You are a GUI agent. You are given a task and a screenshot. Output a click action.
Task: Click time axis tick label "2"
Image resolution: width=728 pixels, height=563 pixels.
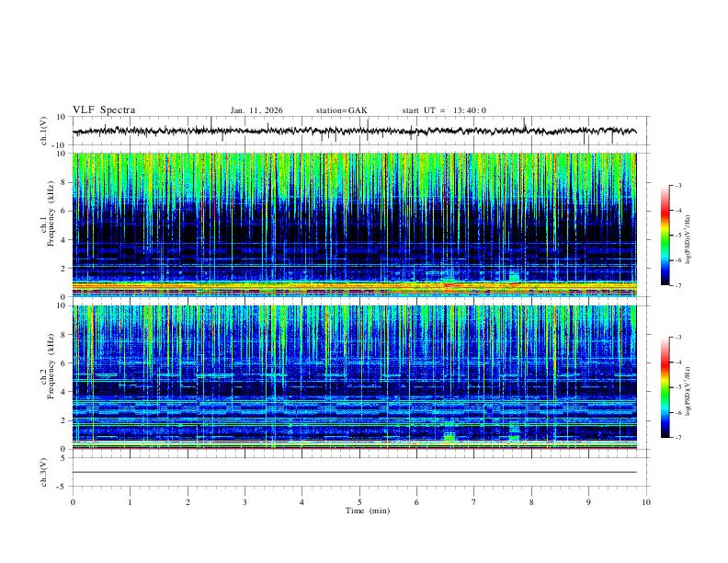(x=188, y=502)
